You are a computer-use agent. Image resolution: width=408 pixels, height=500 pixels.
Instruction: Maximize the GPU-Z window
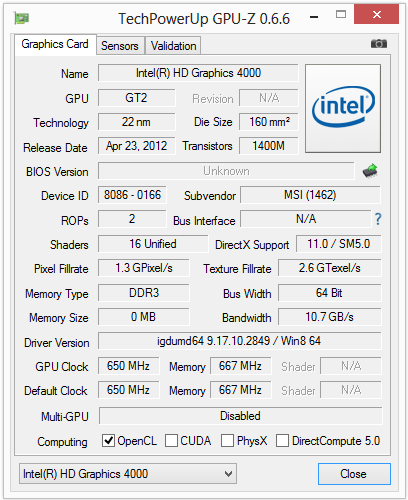(x=341, y=14)
